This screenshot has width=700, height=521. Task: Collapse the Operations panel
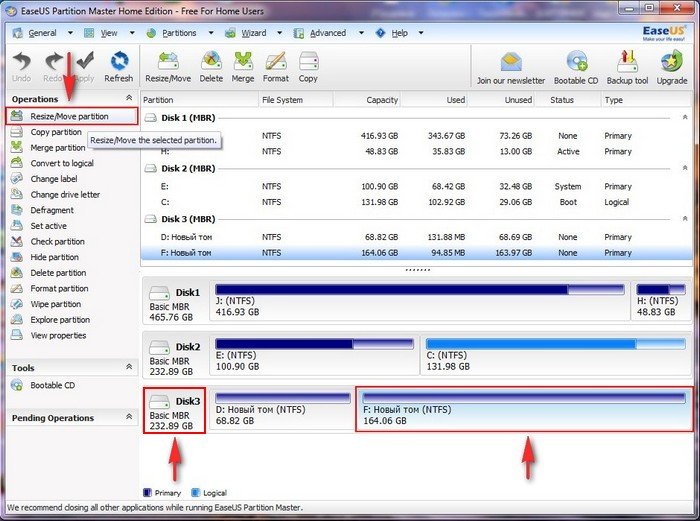(x=129, y=98)
